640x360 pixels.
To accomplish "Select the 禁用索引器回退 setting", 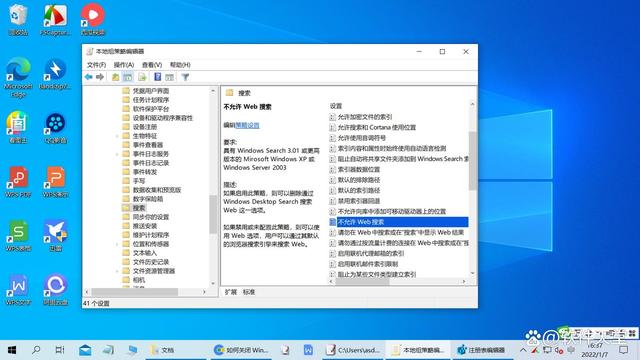I will [358, 201].
